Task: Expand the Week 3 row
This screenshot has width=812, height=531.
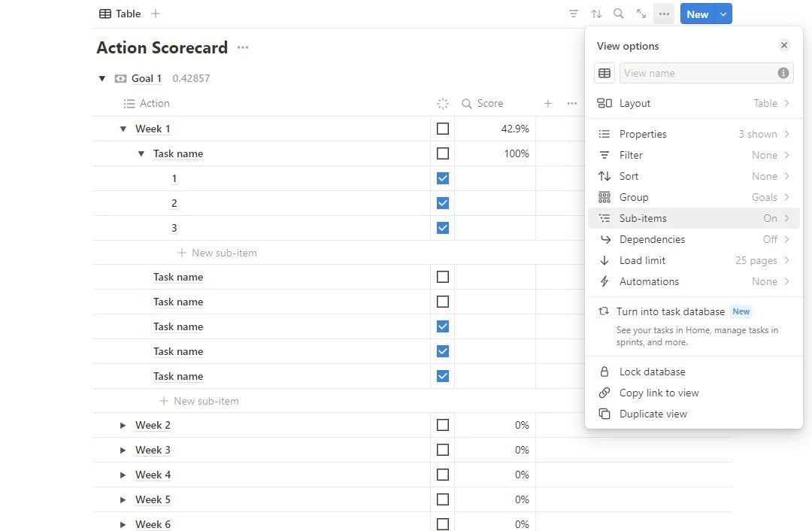Action: pyautogui.click(x=123, y=449)
